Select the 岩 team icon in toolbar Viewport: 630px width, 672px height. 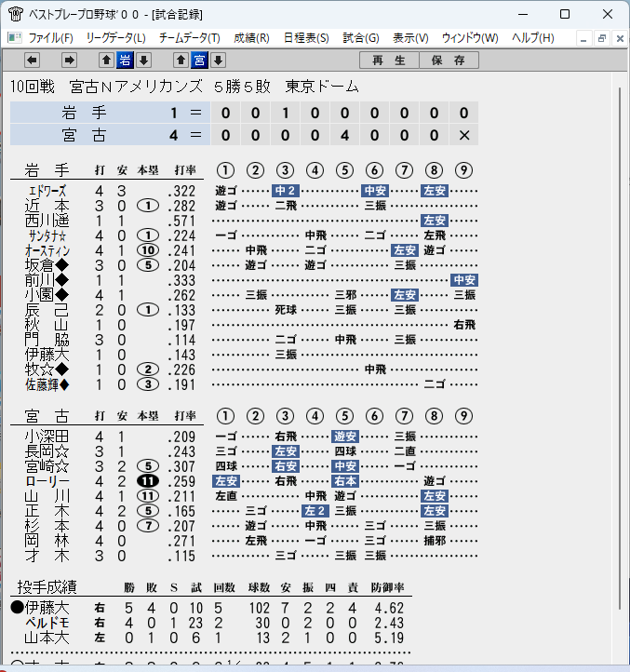125,60
